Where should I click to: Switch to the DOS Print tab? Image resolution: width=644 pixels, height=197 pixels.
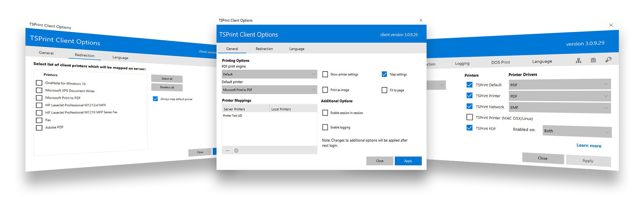(x=500, y=62)
